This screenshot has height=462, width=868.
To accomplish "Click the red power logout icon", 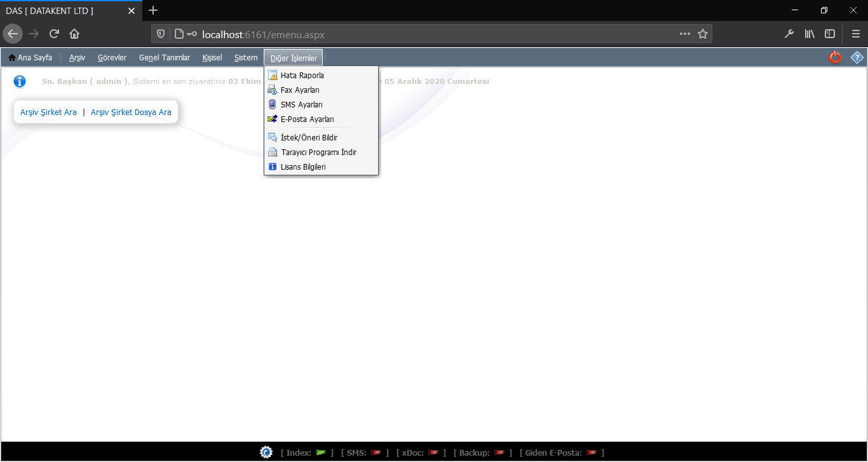I will (835, 58).
